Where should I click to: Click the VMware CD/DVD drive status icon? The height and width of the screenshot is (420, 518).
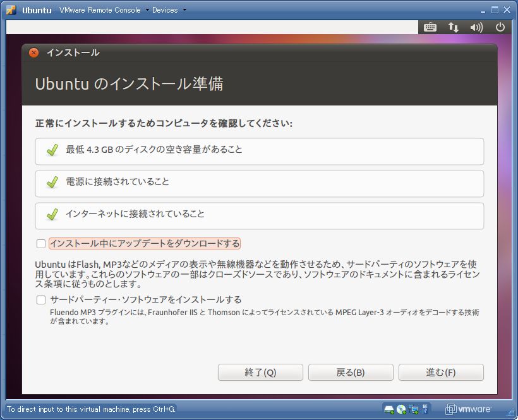pos(401,409)
